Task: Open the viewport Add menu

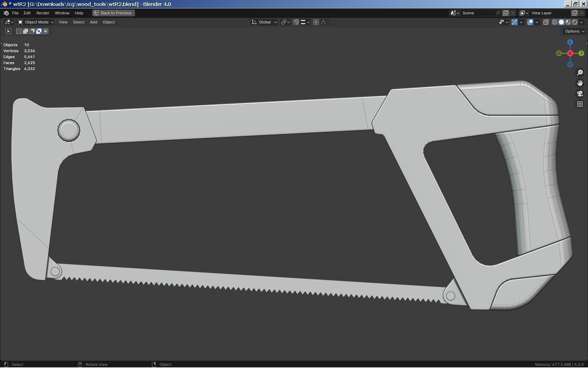Action: click(93, 22)
